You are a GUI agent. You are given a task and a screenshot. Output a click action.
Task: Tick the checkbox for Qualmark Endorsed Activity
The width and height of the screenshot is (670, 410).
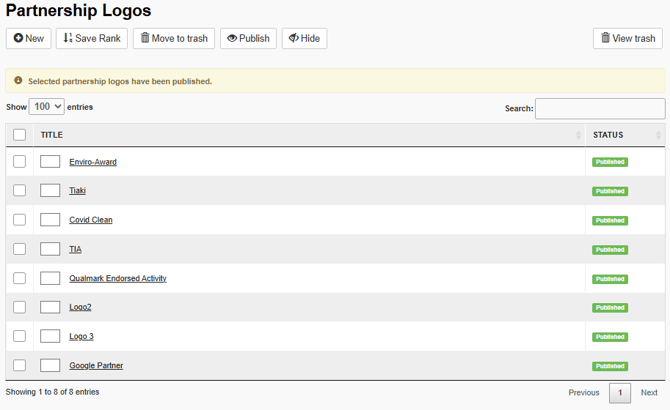(19, 278)
